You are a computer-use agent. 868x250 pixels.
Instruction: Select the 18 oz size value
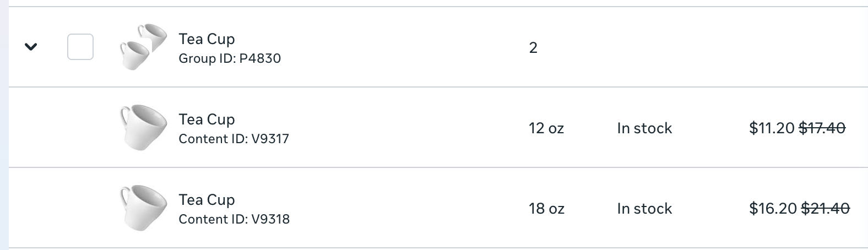(x=546, y=209)
